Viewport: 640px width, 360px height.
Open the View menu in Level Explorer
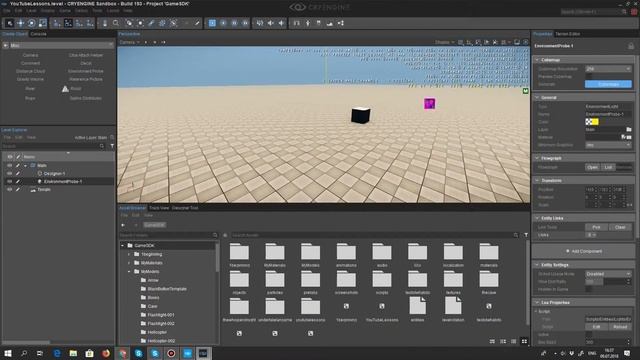click(31, 138)
